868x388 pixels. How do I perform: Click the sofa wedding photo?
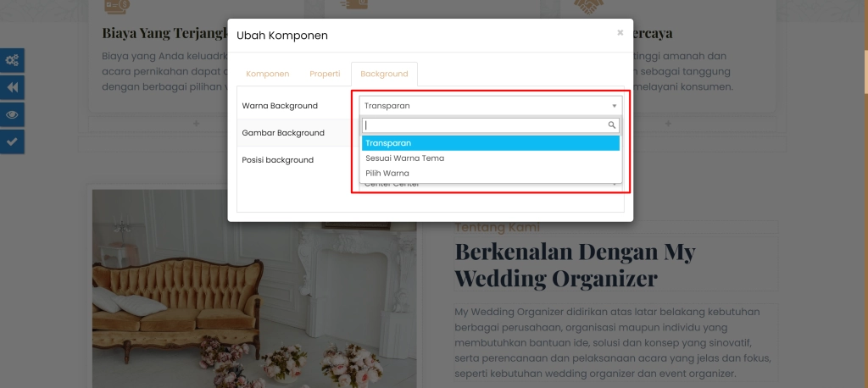coord(254,288)
